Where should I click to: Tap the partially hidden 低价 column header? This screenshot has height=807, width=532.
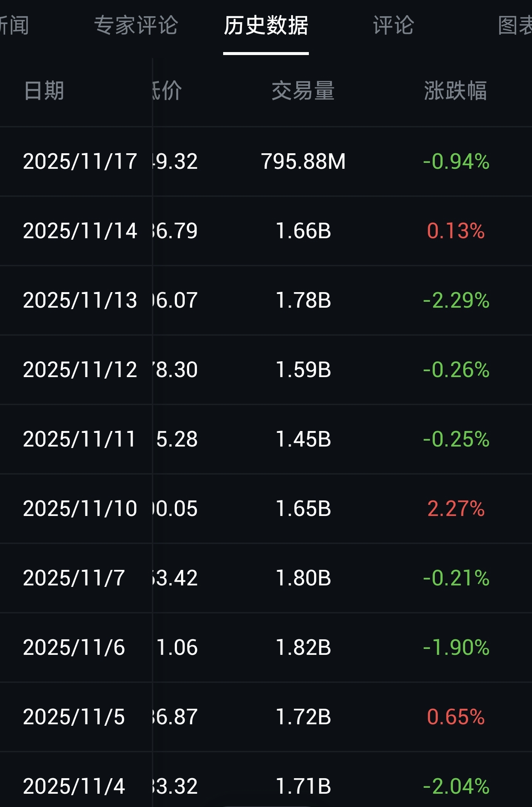click(167, 91)
